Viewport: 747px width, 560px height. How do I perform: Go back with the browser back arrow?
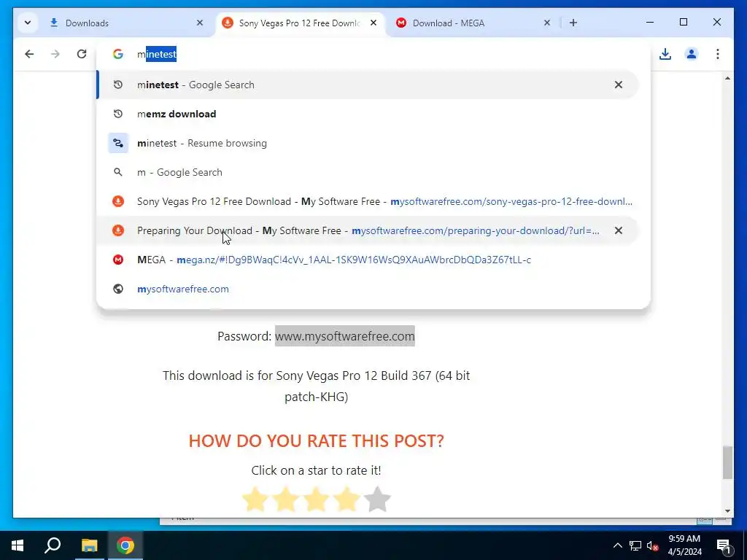[29, 54]
